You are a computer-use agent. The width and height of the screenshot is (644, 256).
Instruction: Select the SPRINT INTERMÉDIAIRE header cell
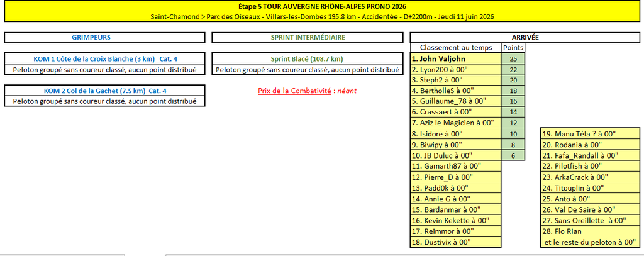pos(308,37)
